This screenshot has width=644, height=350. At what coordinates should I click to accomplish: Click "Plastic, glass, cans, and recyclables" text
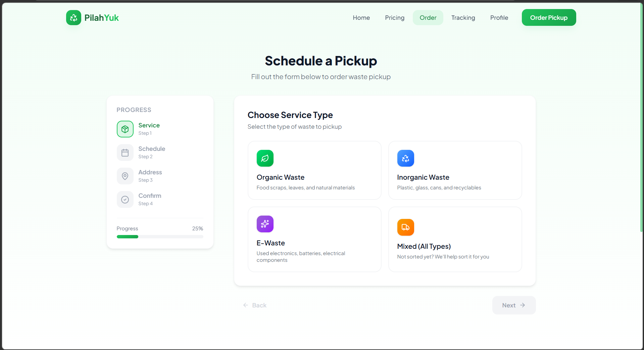click(x=439, y=188)
